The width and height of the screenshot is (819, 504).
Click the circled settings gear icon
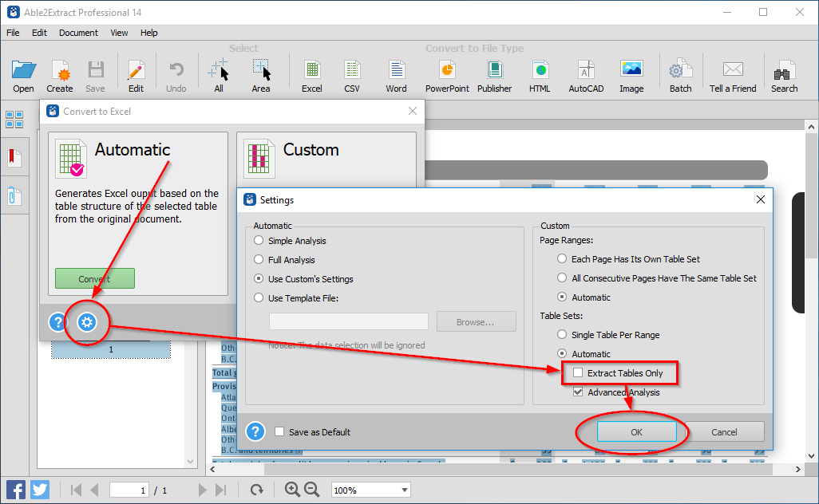click(86, 322)
